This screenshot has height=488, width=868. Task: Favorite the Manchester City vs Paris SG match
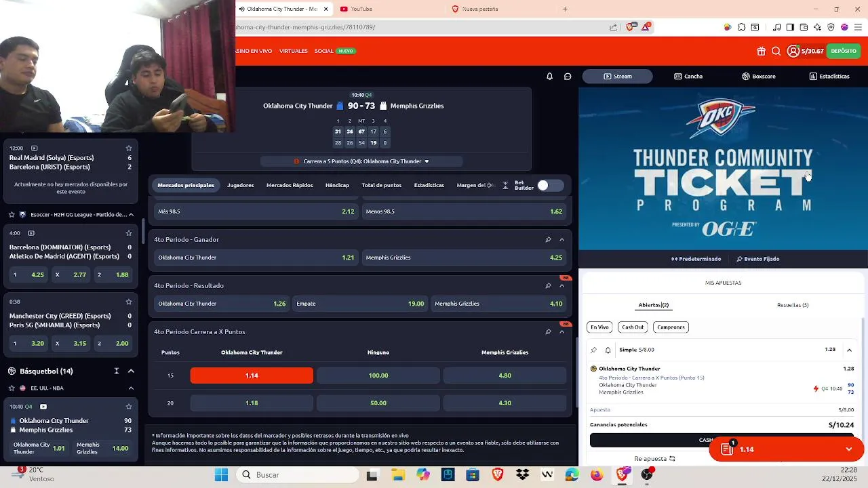[129, 302]
